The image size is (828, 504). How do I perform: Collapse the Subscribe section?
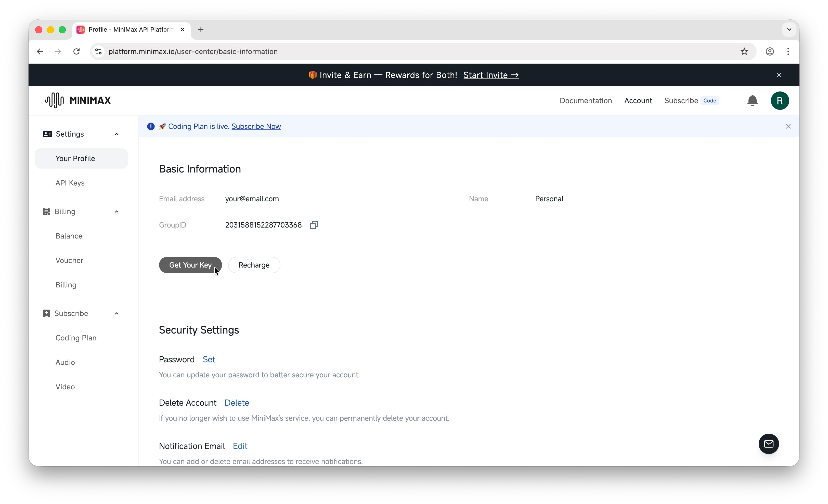tap(116, 313)
